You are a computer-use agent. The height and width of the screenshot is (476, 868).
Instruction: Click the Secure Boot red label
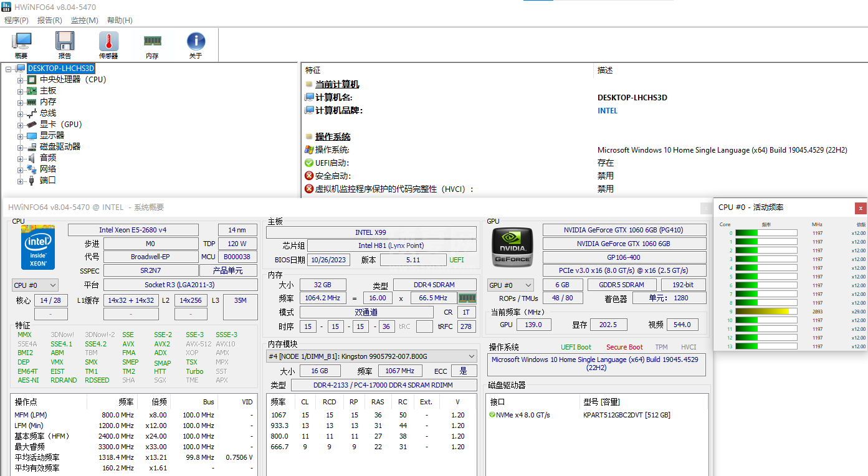coord(624,347)
